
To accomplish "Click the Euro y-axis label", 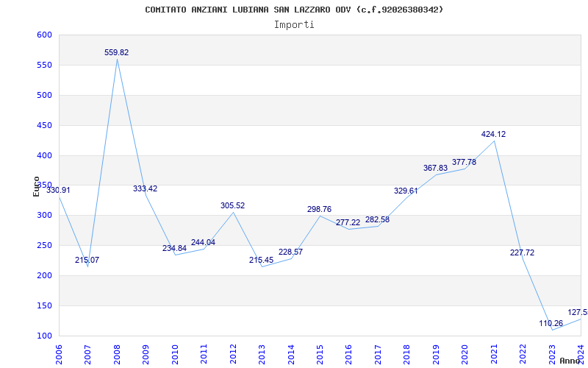I will (x=36, y=186).
